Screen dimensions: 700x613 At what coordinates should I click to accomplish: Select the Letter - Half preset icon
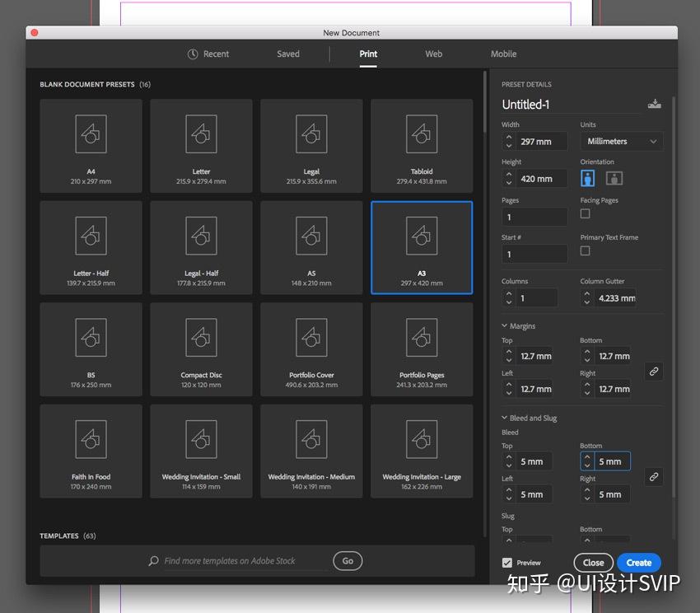point(91,236)
